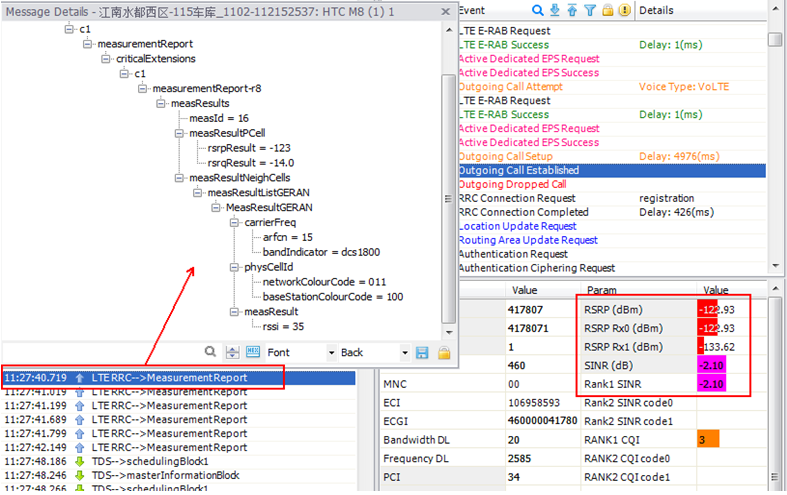This screenshot has width=787, height=495.
Task: Collapse the measurementReport node
Action: point(87,44)
